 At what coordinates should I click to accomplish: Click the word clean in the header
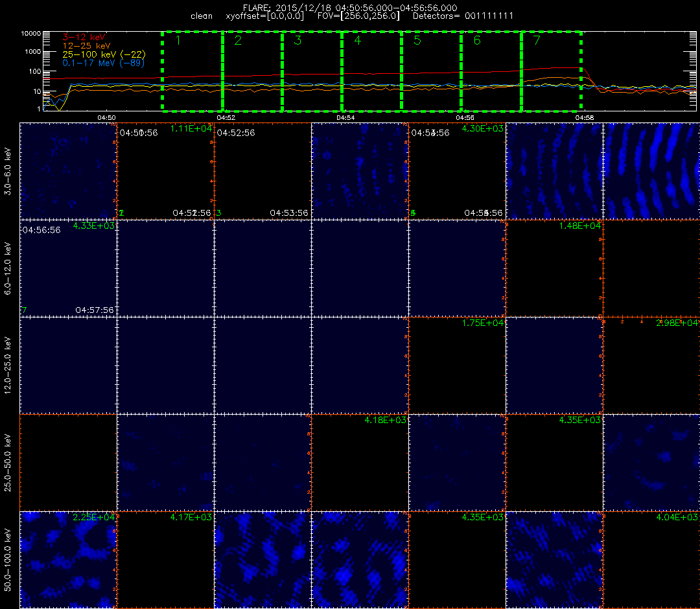pyautogui.click(x=202, y=16)
